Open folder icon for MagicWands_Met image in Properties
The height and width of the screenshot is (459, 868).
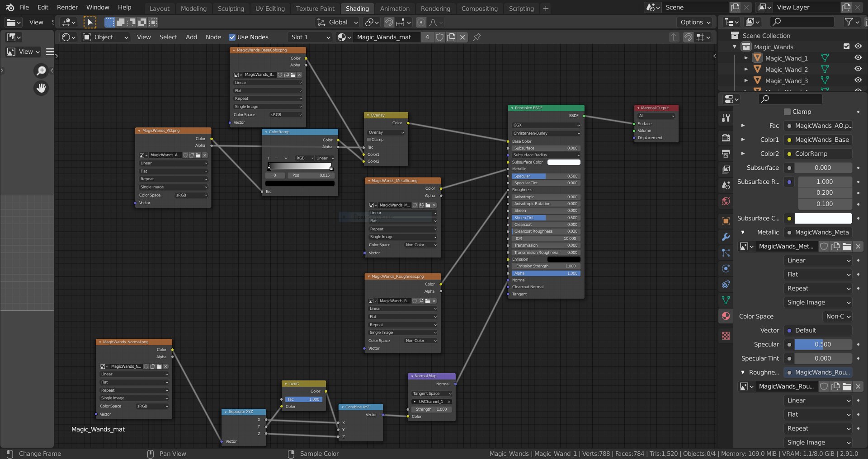point(847,246)
